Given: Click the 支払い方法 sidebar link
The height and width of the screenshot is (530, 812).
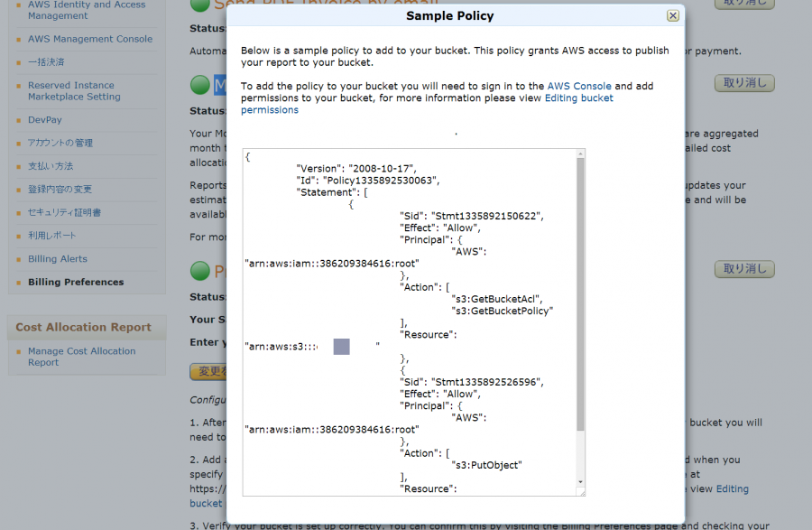Looking at the screenshot, I should pos(51,166).
